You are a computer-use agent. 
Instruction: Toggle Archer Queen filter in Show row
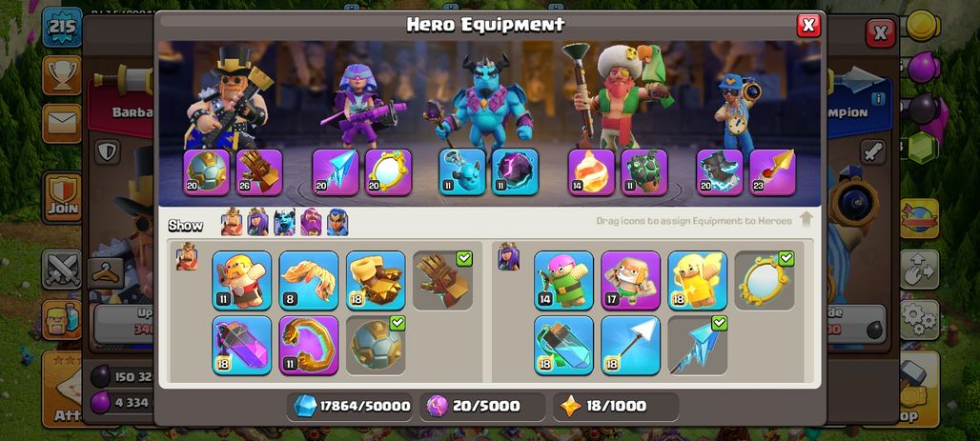coord(258,222)
